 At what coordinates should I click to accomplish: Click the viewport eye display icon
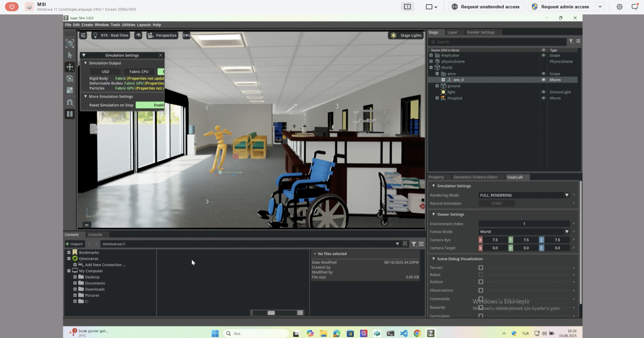[x=138, y=35]
